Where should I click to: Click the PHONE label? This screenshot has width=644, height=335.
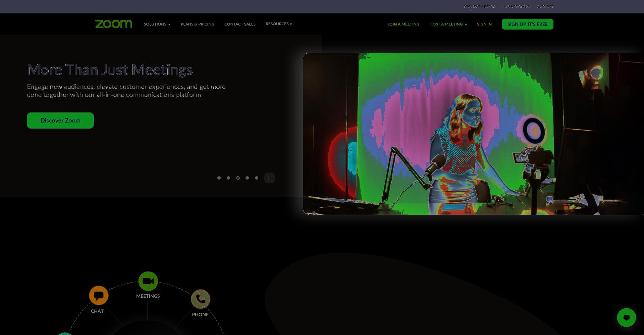[x=200, y=315]
